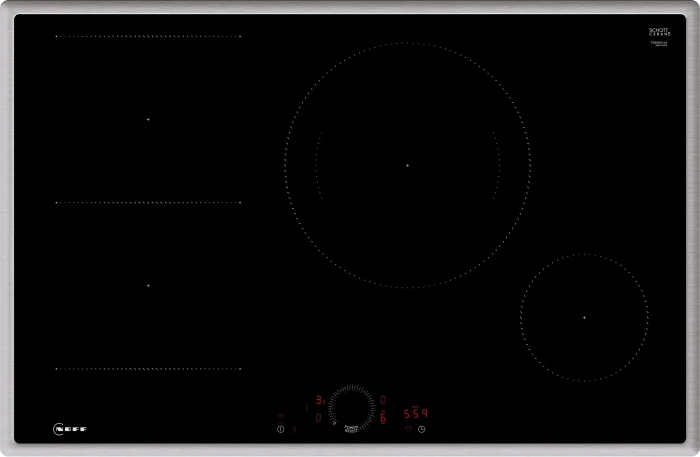Tap the NEFF brand logo
This screenshot has width=700, height=457.
coord(70,429)
